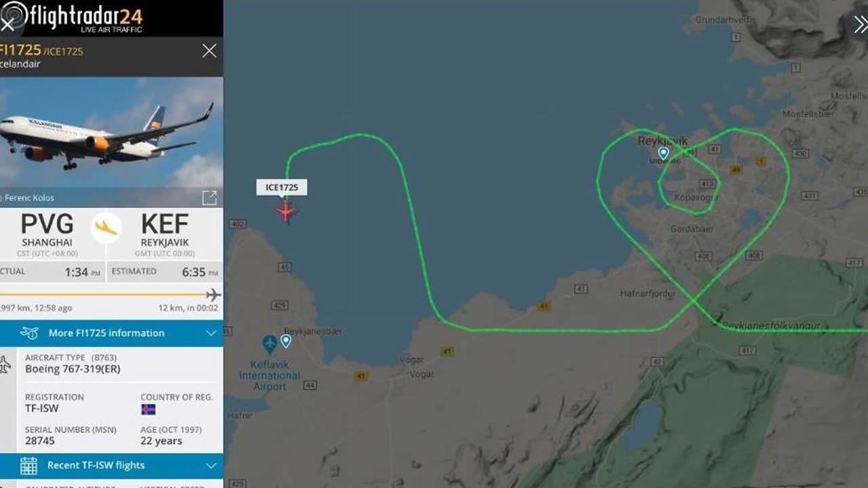Click the TF-ISW registration value
Viewport: 868px width, 488px height.
pyautogui.click(x=42, y=409)
